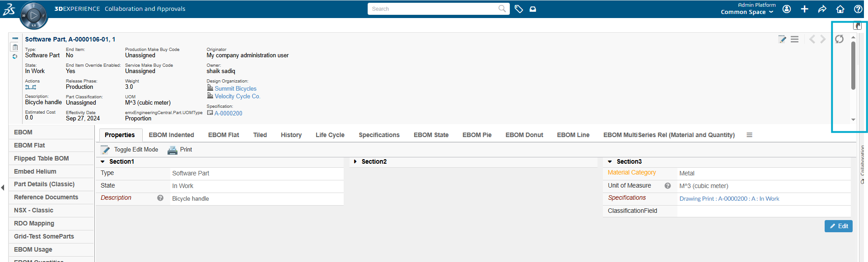Open the tags icon near search
The width and height of the screenshot is (868, 262).
pos(519,9)
